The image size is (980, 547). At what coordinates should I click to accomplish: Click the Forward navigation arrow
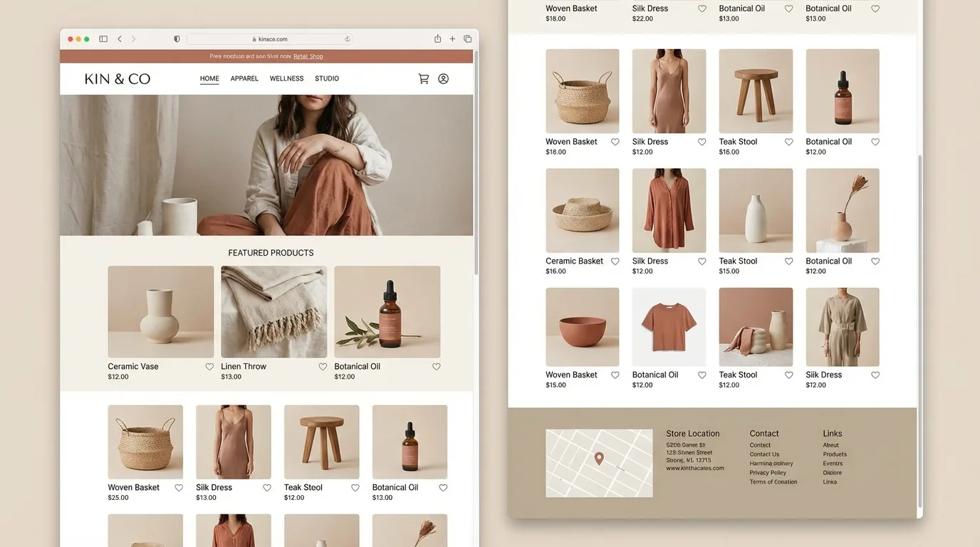133,39
